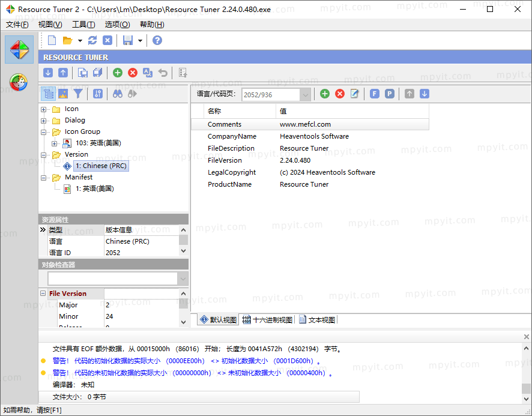Click the notepad-and-pen edit icon

tap(354, 94)
